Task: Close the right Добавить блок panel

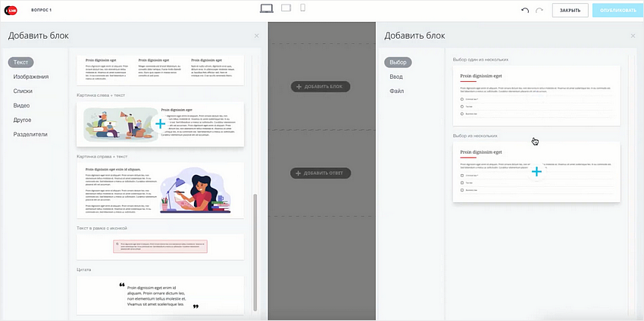Action: tap(633, 36)
